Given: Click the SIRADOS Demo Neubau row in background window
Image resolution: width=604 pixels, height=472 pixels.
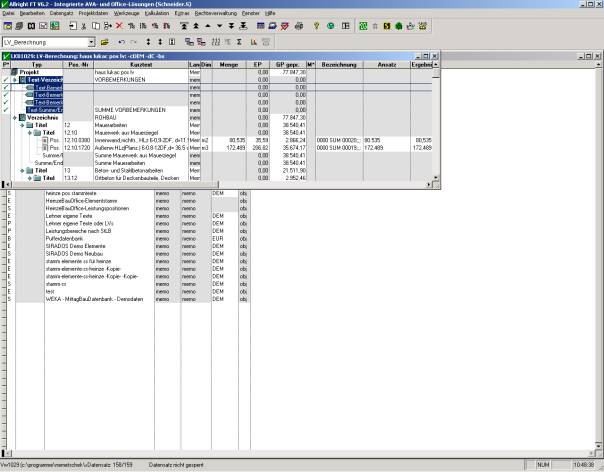Looking at the screenshot, I should 127,254.
